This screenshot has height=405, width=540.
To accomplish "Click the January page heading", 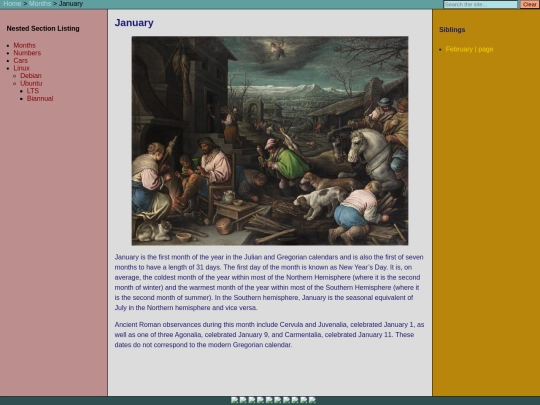I will click(x=134, y=23).
